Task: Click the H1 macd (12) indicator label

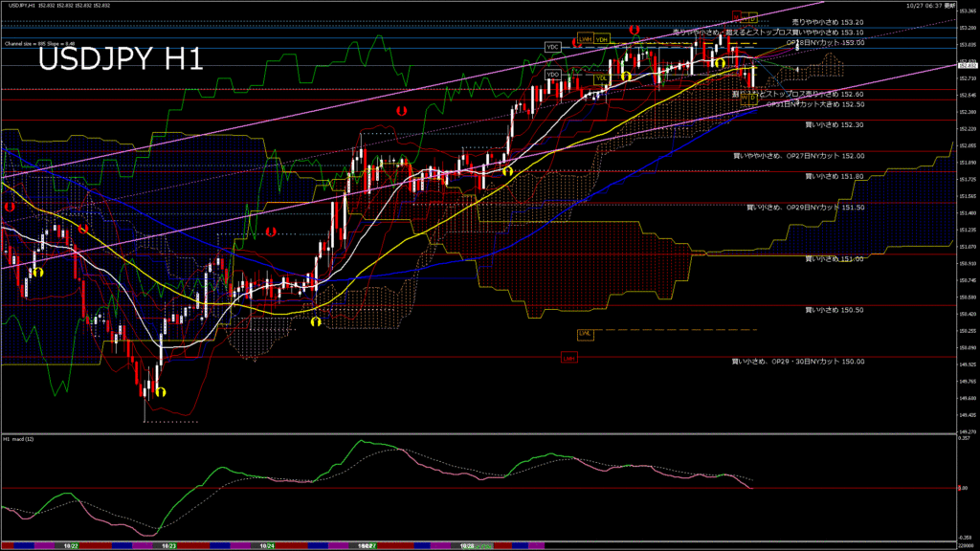Action: 20,439
